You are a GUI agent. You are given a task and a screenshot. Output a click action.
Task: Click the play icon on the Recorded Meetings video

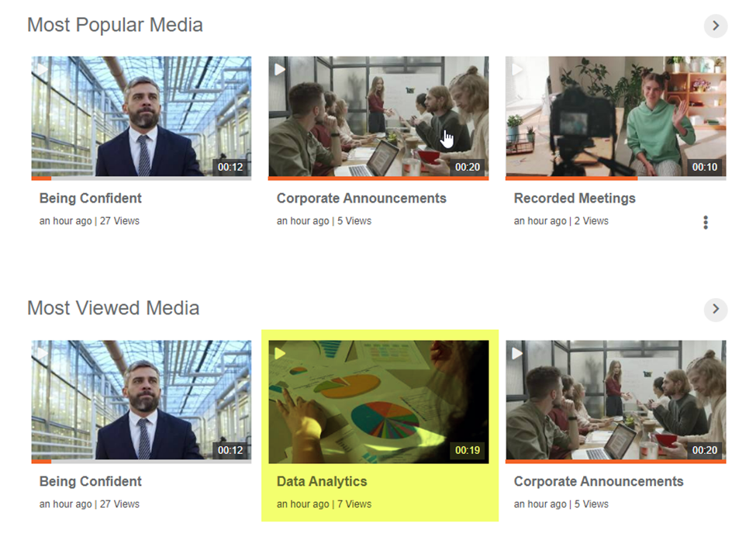pyautogui.click(x=517, y=70)
